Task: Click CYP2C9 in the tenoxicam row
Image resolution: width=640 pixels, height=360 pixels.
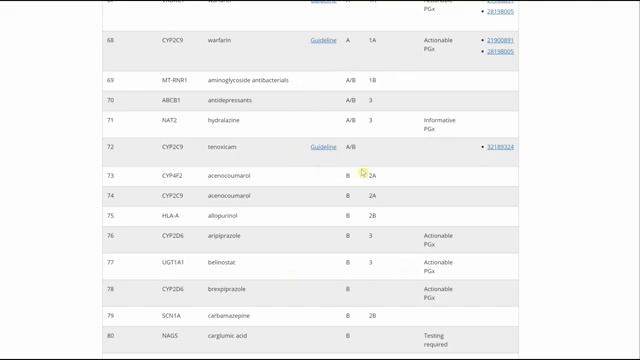Action: pos(172,147)
